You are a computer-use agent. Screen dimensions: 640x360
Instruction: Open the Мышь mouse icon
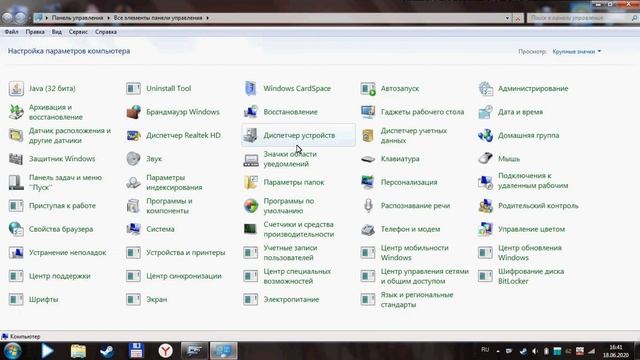[x=485, y=159]
